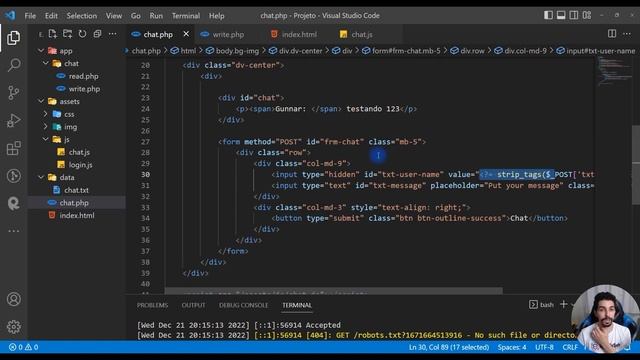Collapse the assets folder
This screenshot has width=640, height=360.
[41, 101]
